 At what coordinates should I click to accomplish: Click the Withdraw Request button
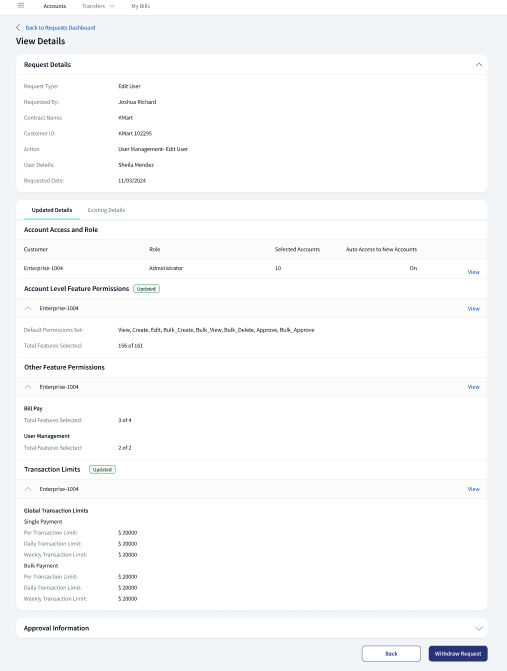coord(458,653)
